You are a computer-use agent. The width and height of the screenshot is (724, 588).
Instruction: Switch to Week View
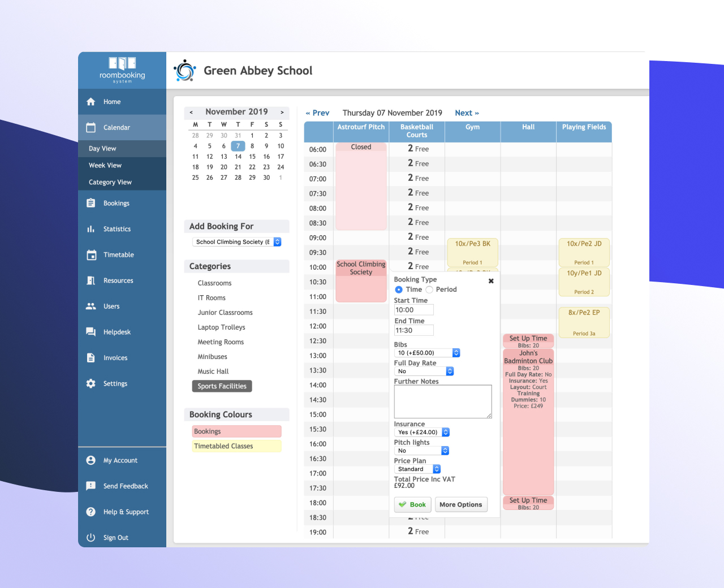point(105,166)
